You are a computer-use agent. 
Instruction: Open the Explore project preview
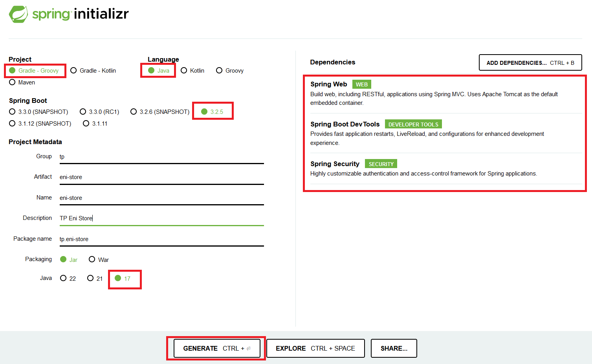[x=315, y=348]
